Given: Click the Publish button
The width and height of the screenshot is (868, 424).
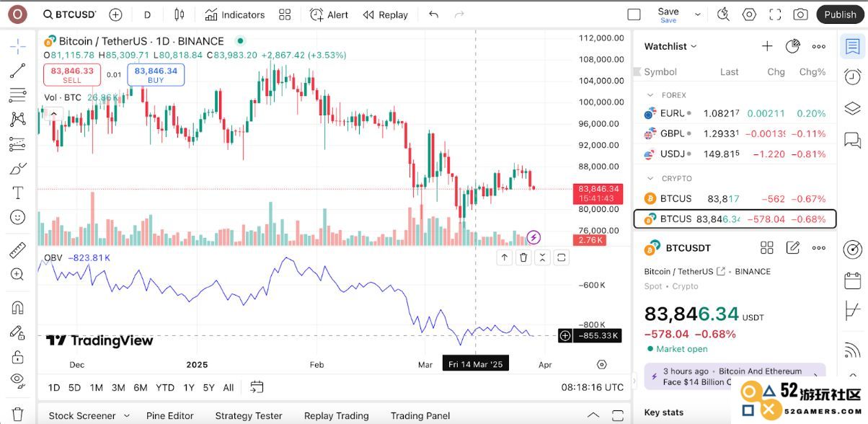Looking at the screenshot, I should (840, 14).
